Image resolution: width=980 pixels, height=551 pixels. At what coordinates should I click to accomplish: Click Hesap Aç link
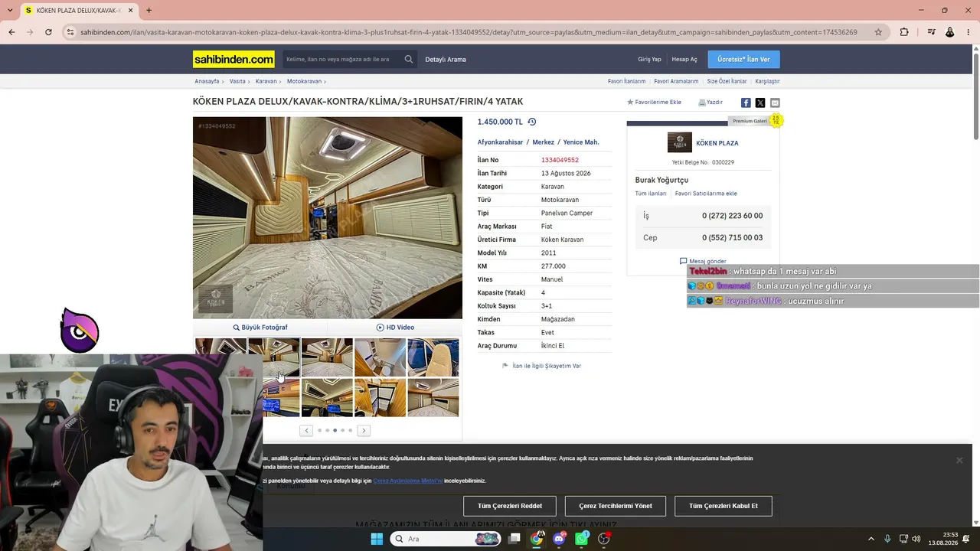pyautogui.click(x=684, y=59)
